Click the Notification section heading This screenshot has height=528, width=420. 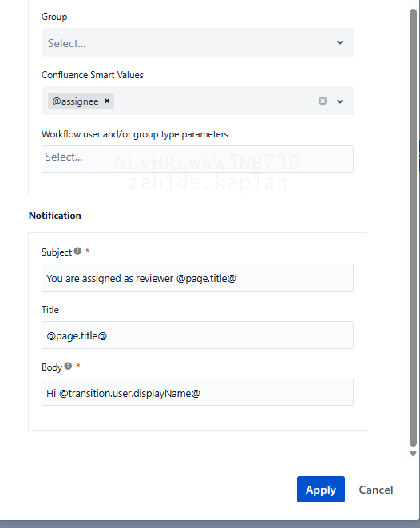pyautogui.click(x=55, y=215)
